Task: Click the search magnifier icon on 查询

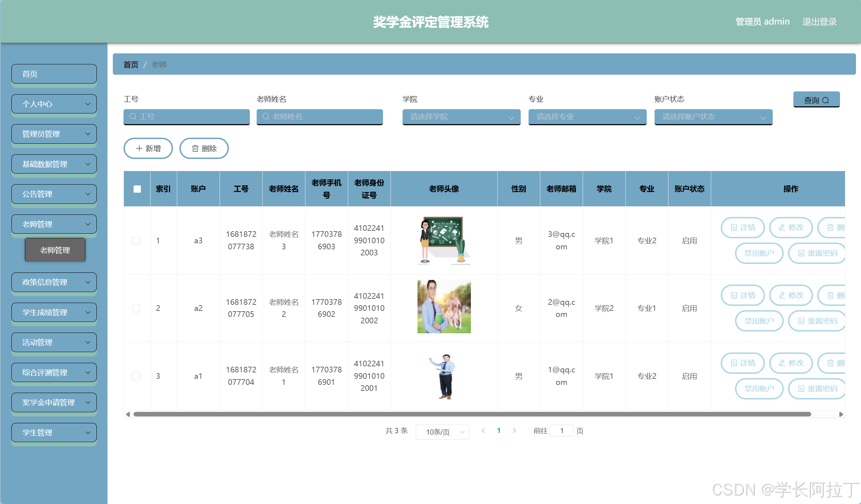Action: [x=825, y=100]
